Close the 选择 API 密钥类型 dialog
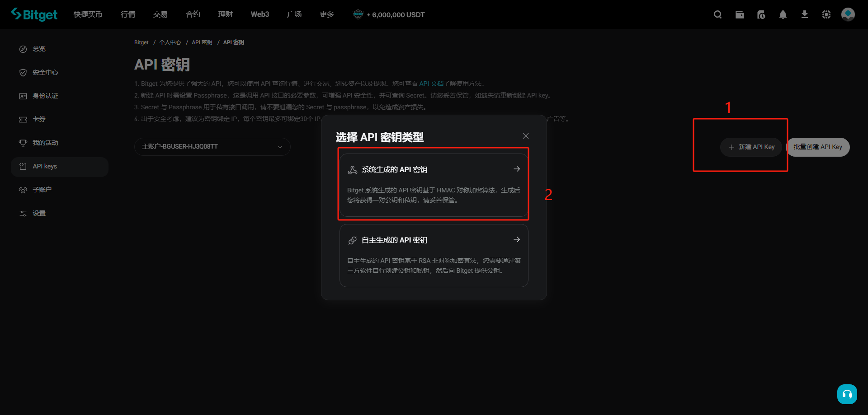The height and width of the screenshot is (415, 868). coord(526,136)
